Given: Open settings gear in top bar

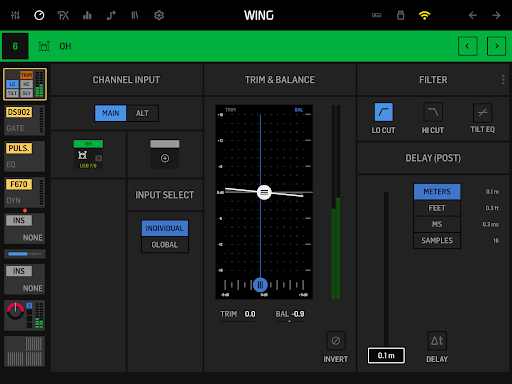Looking at the screenshot, I should click(159, 15).
